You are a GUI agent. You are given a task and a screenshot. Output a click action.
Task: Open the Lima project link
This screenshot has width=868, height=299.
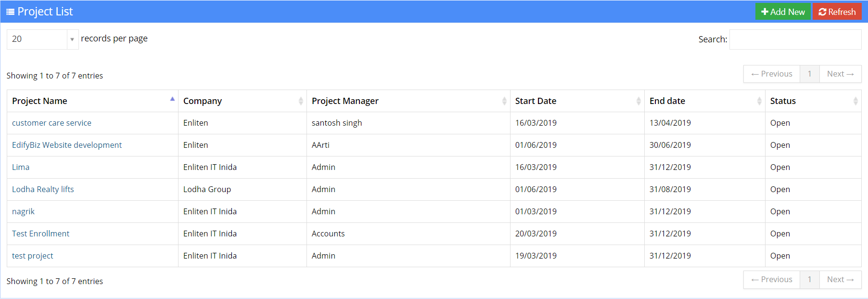pos(21,168)
